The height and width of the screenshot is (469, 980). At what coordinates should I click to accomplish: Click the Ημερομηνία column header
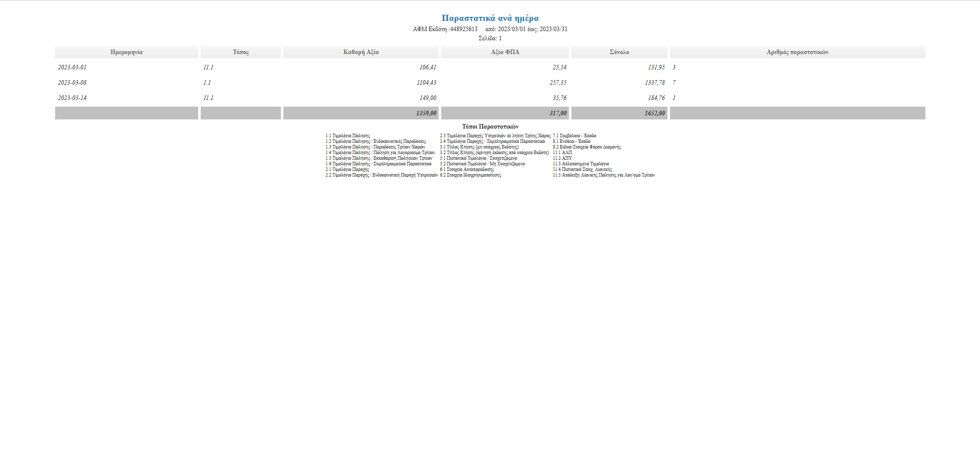126,52
